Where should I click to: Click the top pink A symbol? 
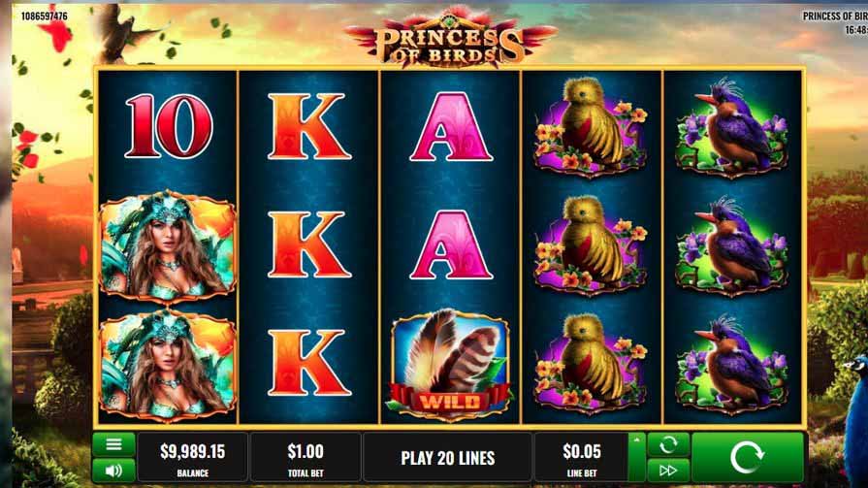(451, 127)
